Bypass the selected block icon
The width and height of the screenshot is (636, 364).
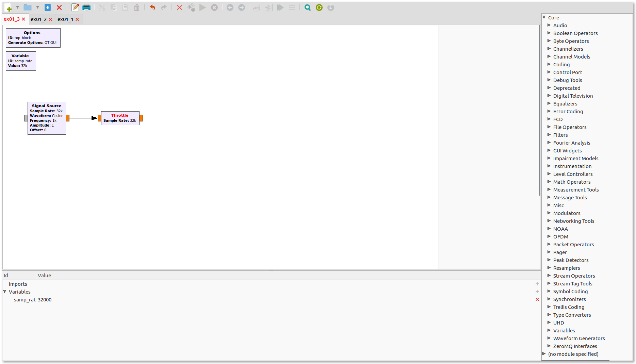[x=280, y=7]
